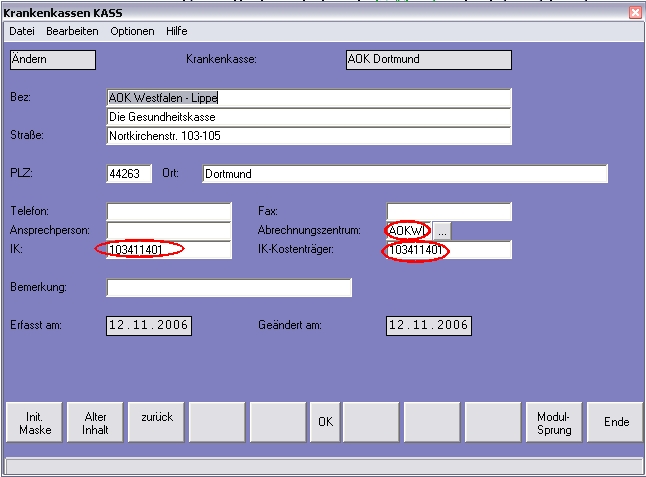The height and width of the screenshot is (477, 646).
Task: Click the PLZ: label
Action: point(21,173)
